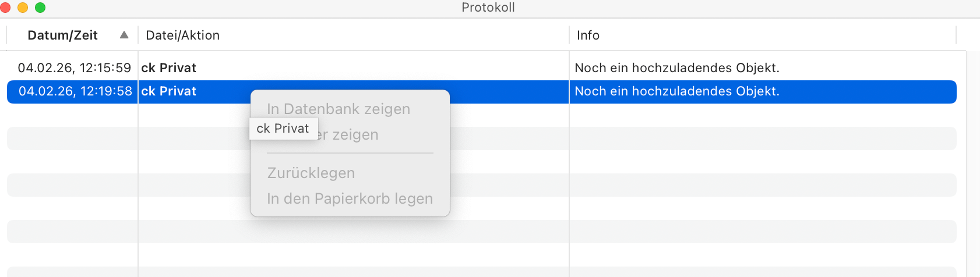Select "Zurücklegen" in the context menu

(311, 173)
